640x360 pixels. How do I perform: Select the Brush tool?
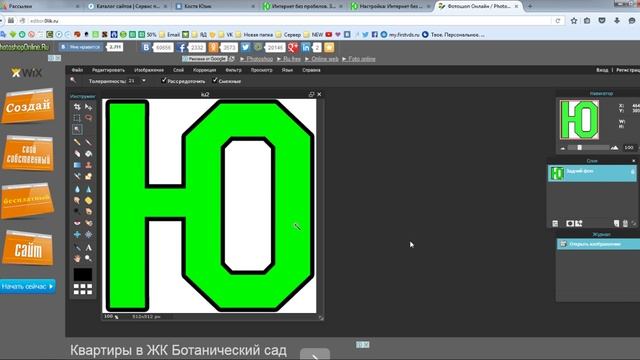coord(88,142)
